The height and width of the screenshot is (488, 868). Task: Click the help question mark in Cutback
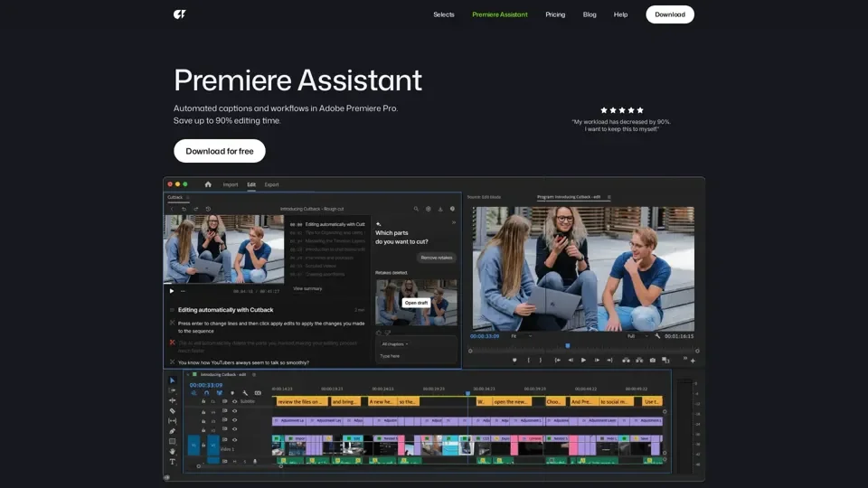(452, 209)
